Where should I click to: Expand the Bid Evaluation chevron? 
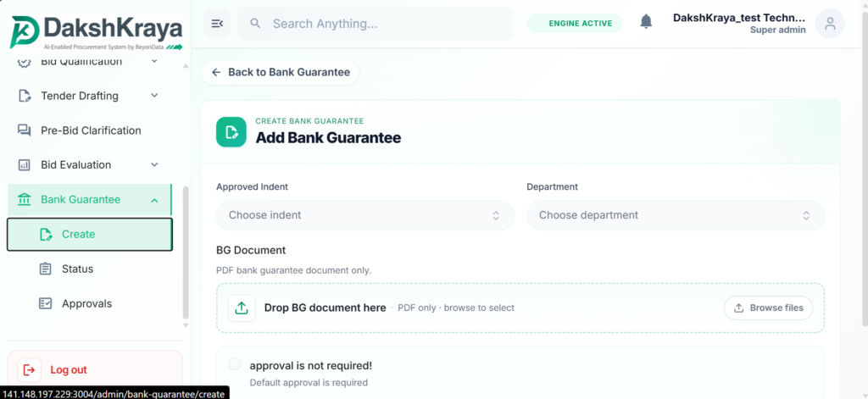click(154, 165)
